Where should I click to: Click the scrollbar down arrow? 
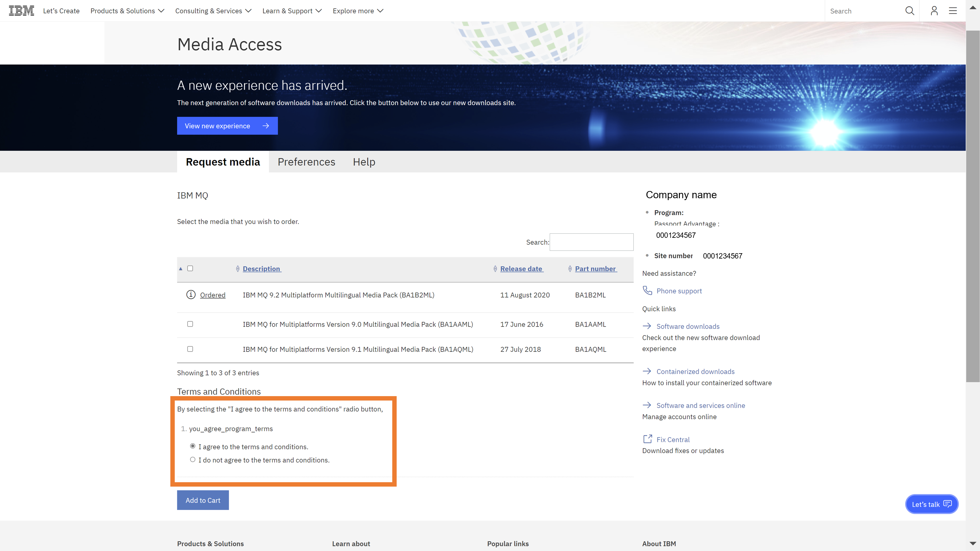[x=973, y=543]
